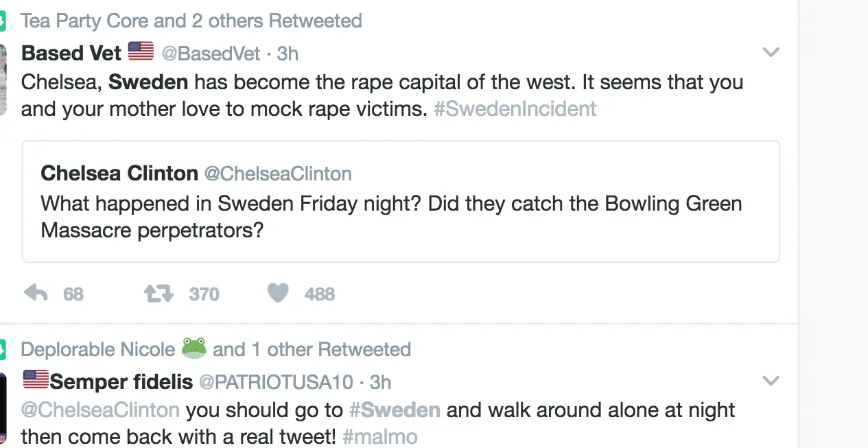
Task: Open the @BasedVet handle link
Action: (x=211, y=54)
